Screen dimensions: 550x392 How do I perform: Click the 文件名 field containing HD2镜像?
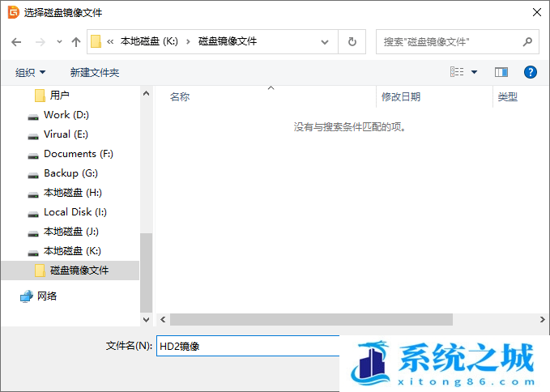248,346
